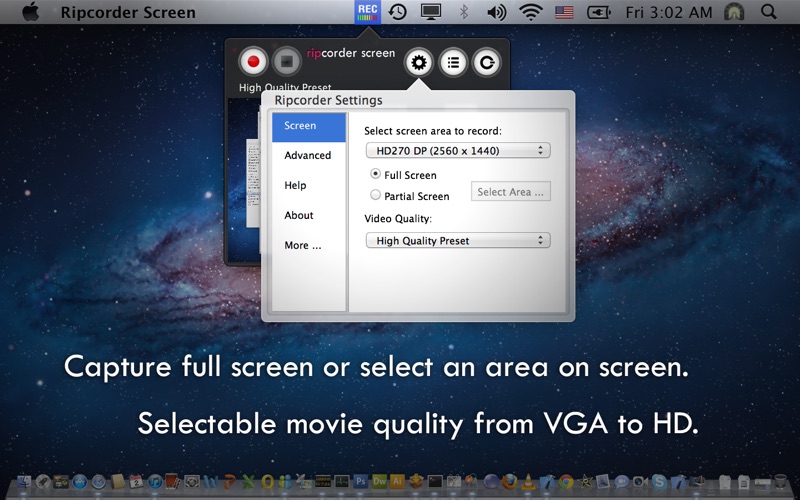
Task: Click the "Ripcorder Settings" title text
Action: tap(329, 100)
